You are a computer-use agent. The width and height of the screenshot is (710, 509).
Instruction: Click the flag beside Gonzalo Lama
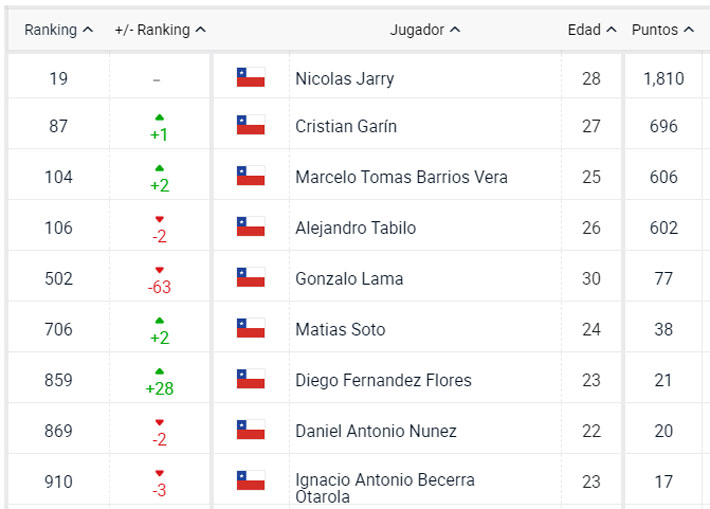tap(250, 278)
